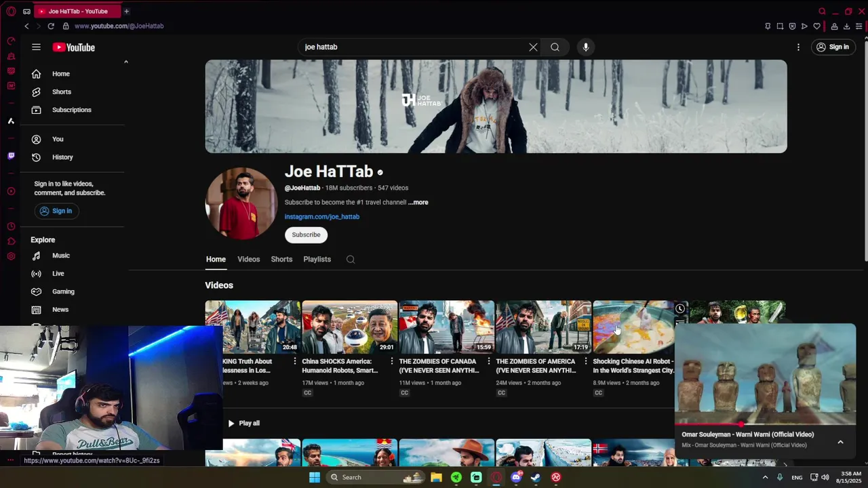
Task: Switch to the channel Home tab
Action: 216,259
